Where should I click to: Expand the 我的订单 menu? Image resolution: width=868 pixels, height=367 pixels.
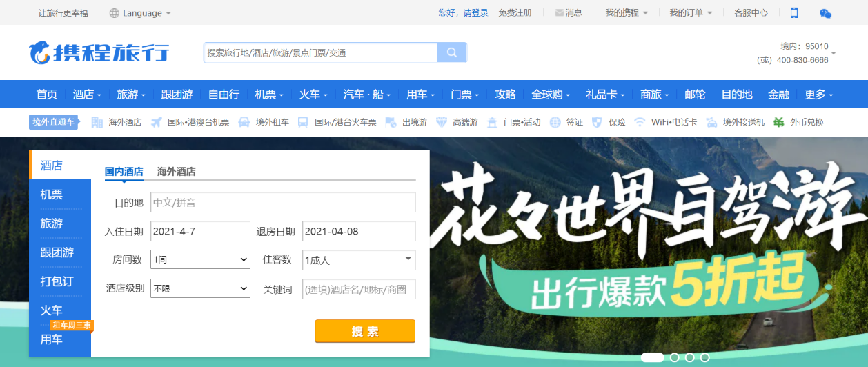tap(691, 12)
